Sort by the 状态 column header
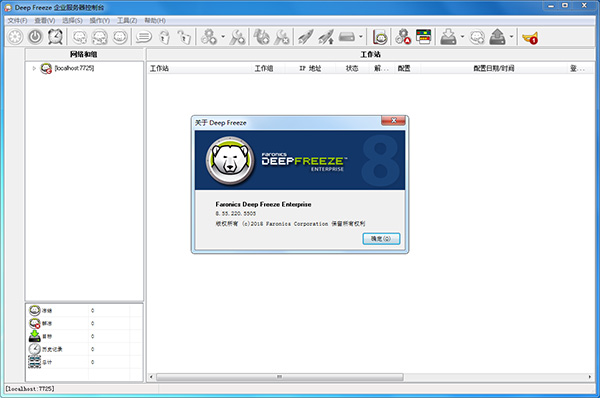 click(x=352, y=69)
